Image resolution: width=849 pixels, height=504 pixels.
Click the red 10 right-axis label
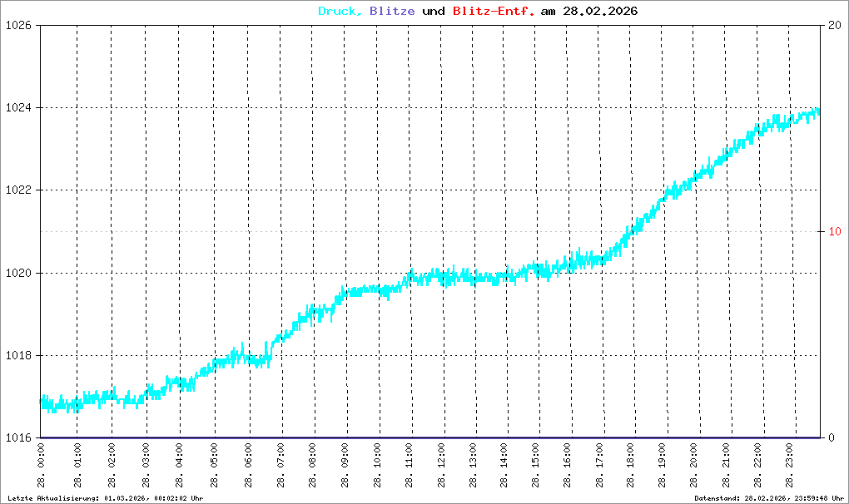(835, 231)
